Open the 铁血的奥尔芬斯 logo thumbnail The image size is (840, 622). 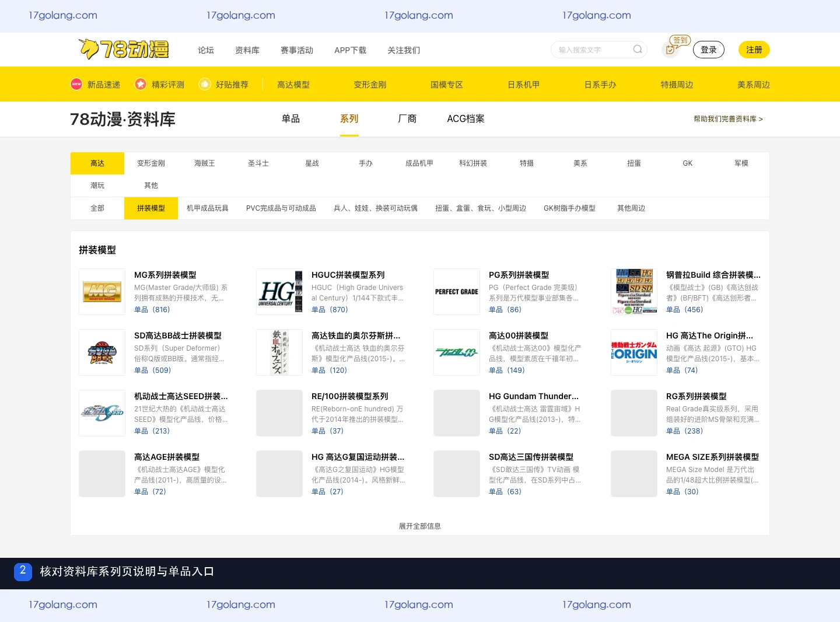point(279,352)
